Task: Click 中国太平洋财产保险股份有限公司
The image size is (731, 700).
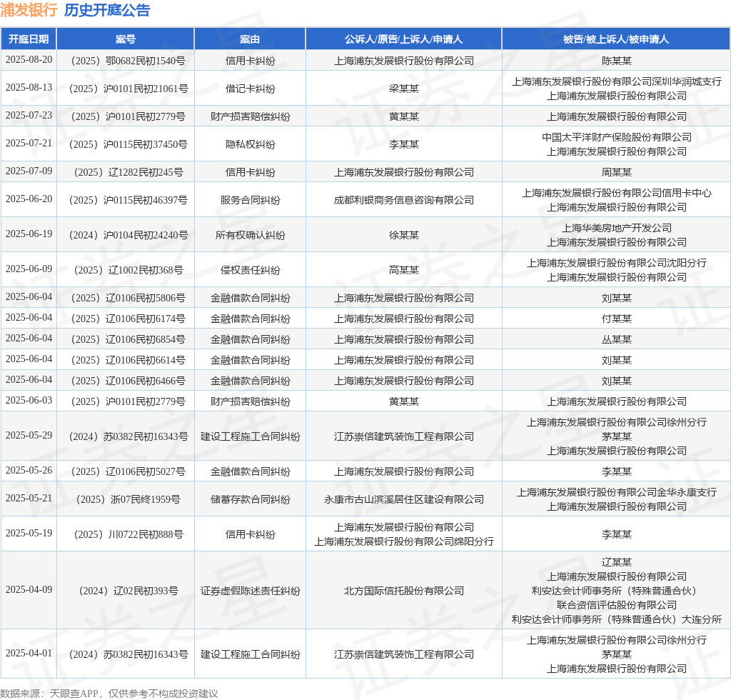Action: [616, 137]
